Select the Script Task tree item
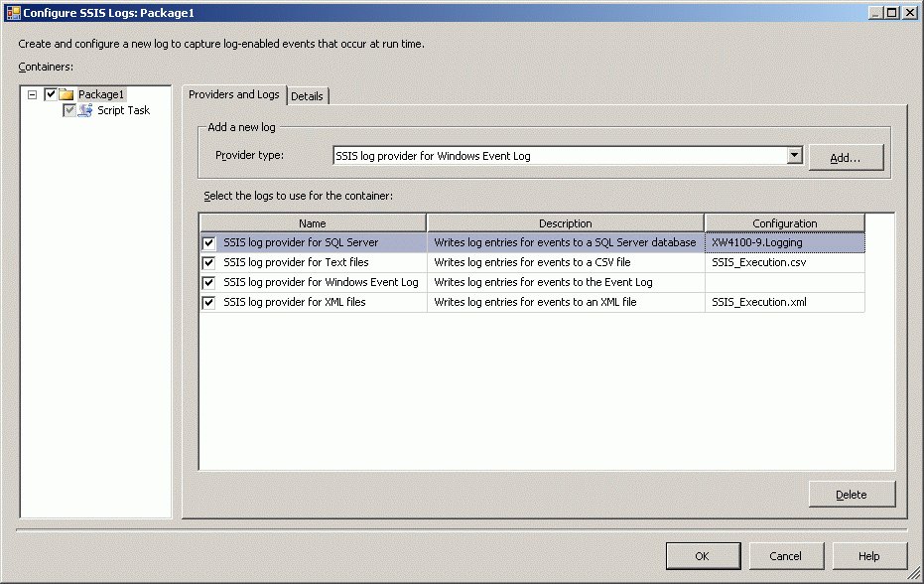 pyautogui.click(x=124, y=110)
